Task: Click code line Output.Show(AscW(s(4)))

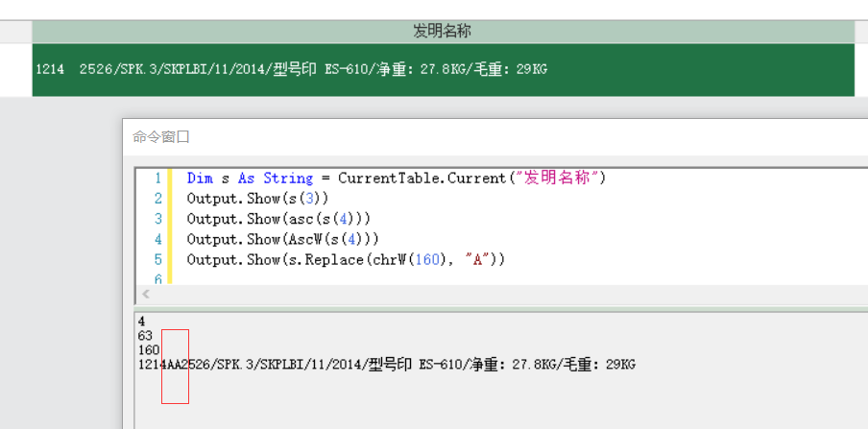Action: point(283,239)
